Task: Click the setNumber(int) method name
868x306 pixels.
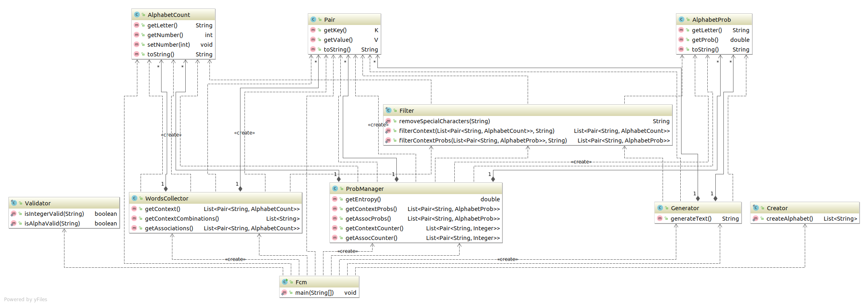Action: [x=168, y=45]
